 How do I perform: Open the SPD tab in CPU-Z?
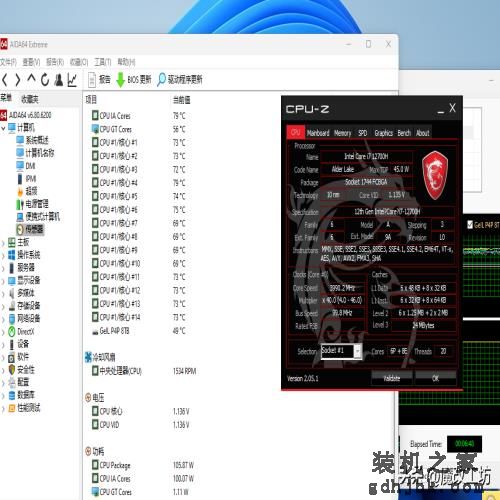click(x=363, y=133)
